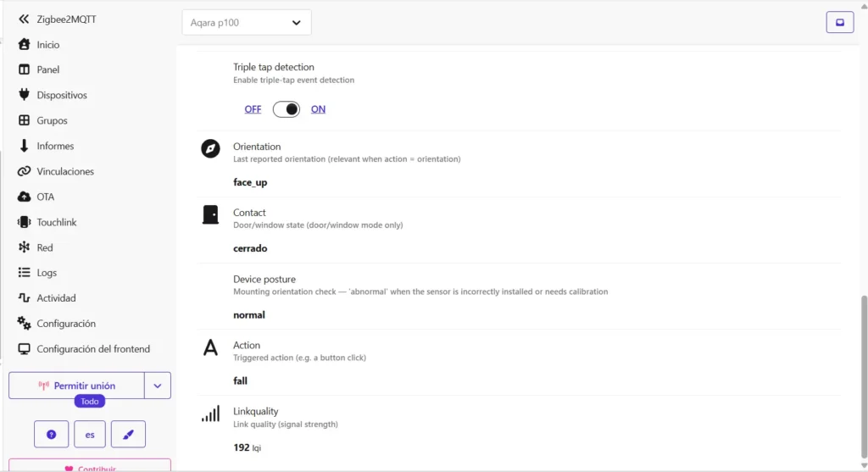Select cerrado contact value
Image resolution: width=868 pixels, height=472 pixels.
(x=250, y=248)
